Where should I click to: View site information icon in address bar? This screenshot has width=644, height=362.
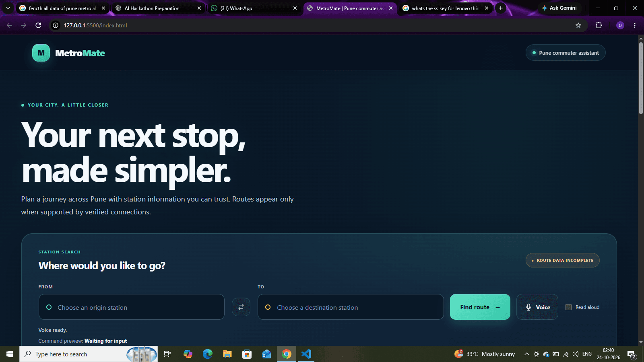point(56,25)
